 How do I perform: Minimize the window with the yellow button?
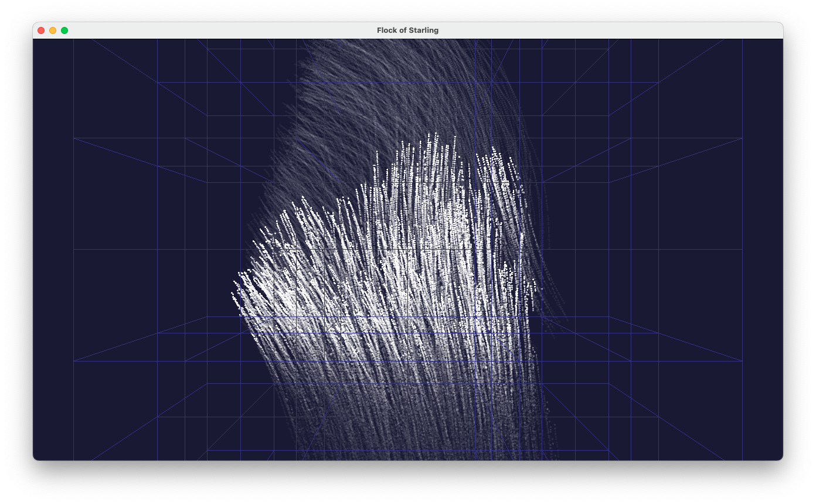click(x=53, y=30)
